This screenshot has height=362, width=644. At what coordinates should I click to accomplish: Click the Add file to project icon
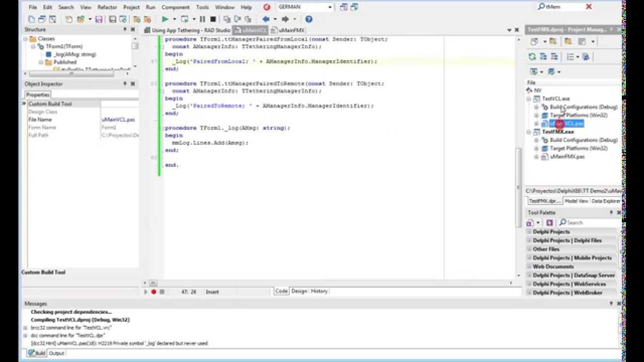(136, 19)
